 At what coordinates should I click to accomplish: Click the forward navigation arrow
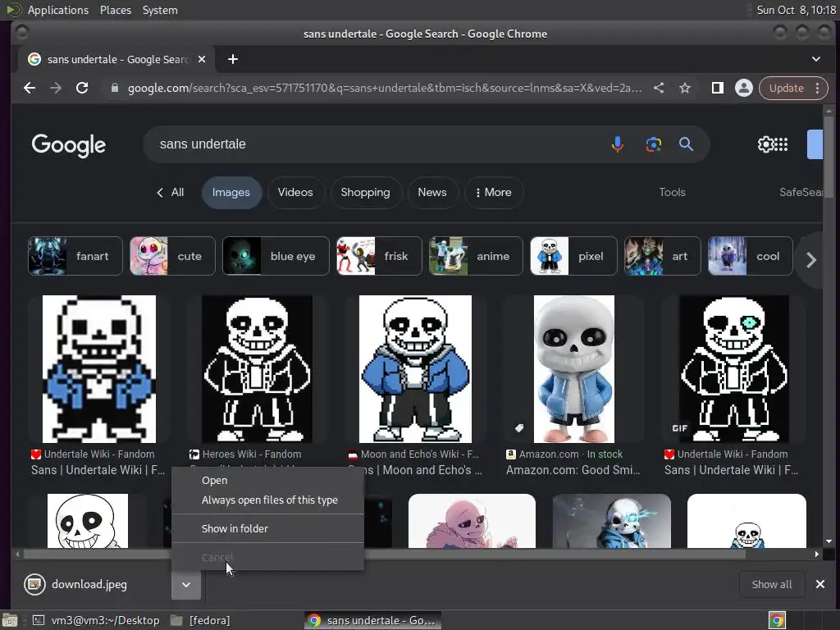[56, 88]
